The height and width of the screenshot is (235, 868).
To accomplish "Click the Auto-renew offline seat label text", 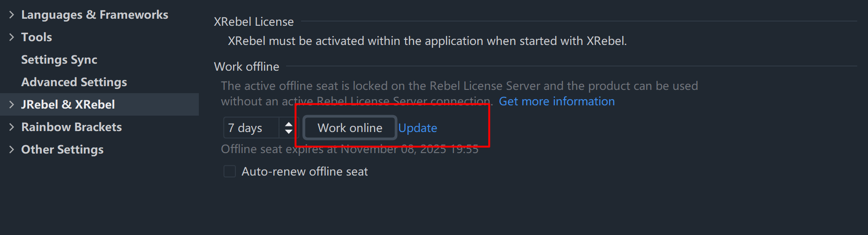I will coord(304,172).
